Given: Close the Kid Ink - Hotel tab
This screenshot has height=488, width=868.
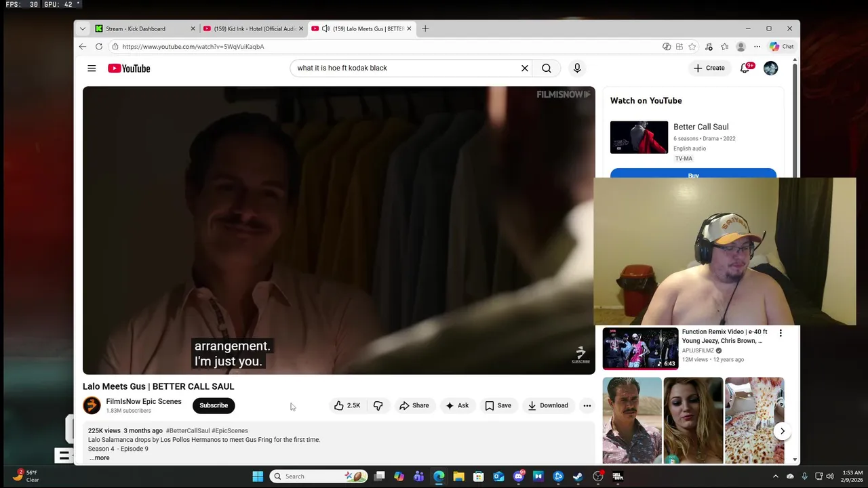Looking at the screenshot, I should 300,28.
